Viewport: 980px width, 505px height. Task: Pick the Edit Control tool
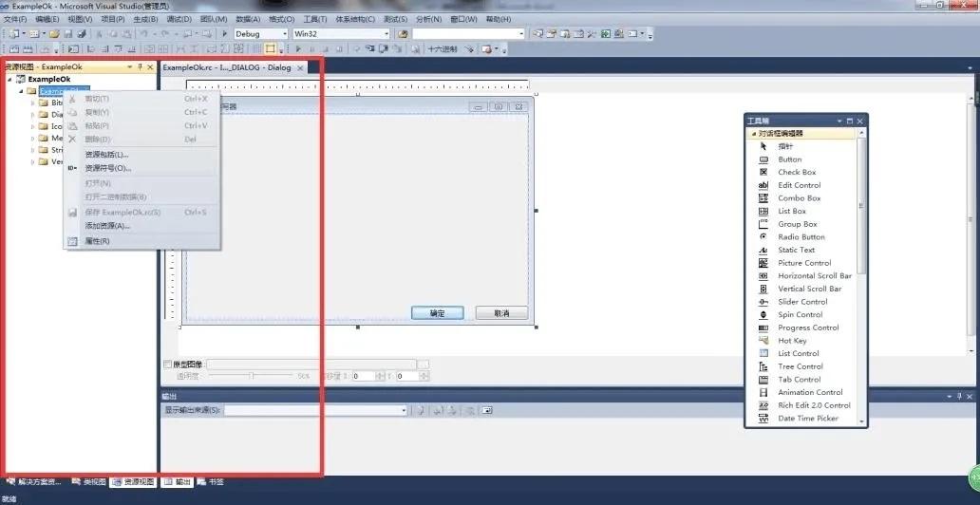(x=801, y=185)
